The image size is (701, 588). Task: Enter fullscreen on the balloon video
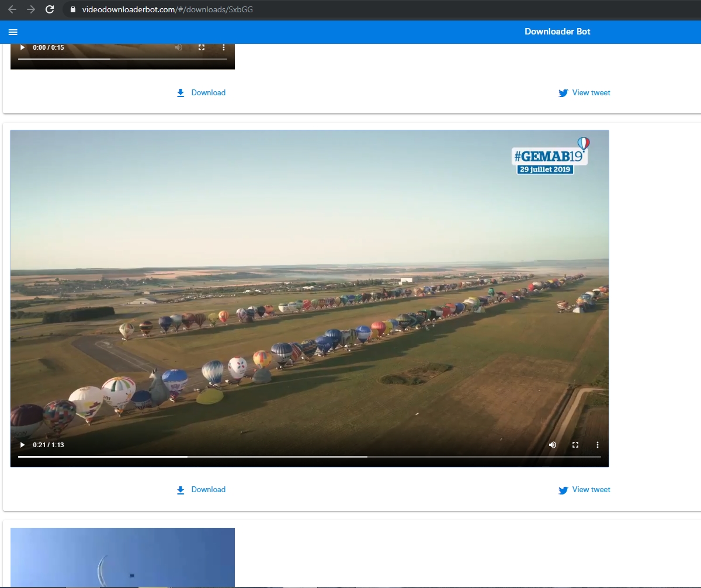pyautogui.click(x=575, y=445)
